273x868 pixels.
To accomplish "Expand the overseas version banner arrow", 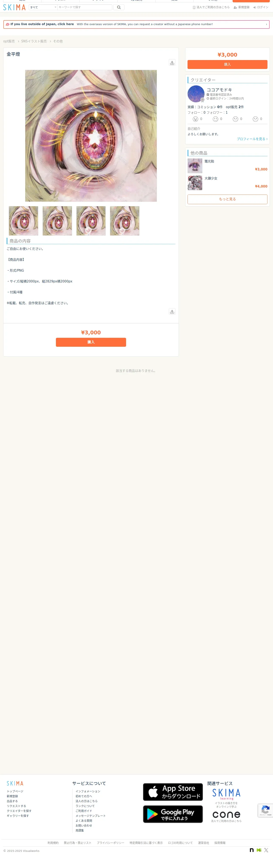I will 266,24.
